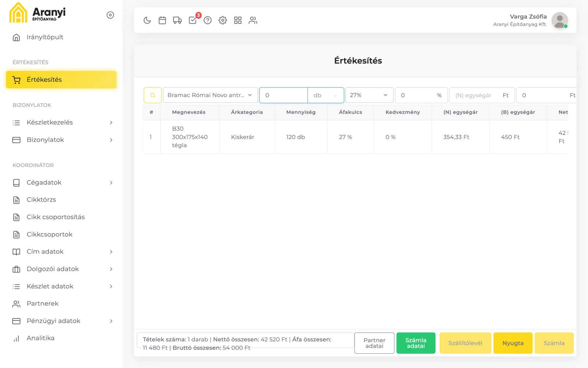Screen dimensions: 588x368
Task: Open Analitika in the sidebar
Action: [x=61, y=338]
